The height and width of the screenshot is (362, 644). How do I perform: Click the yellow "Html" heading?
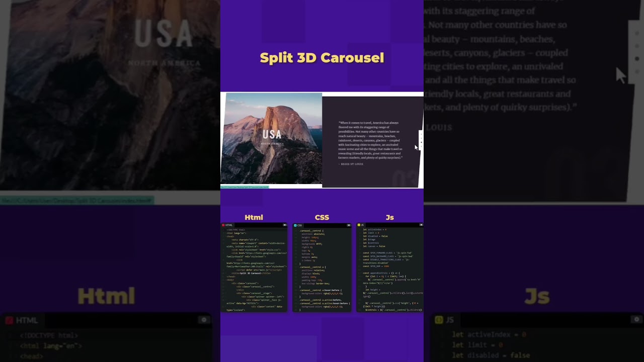254,217
